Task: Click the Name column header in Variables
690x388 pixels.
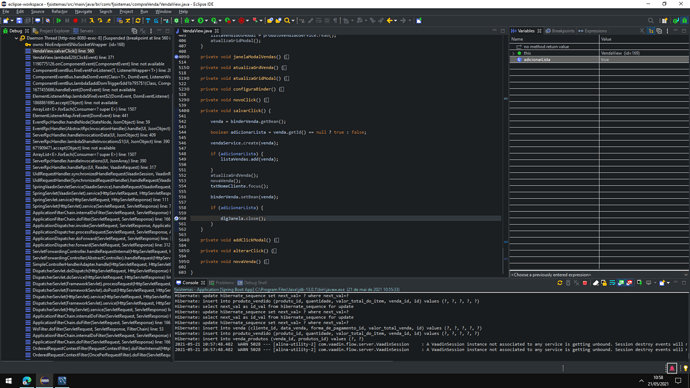Action: point(554,39)
